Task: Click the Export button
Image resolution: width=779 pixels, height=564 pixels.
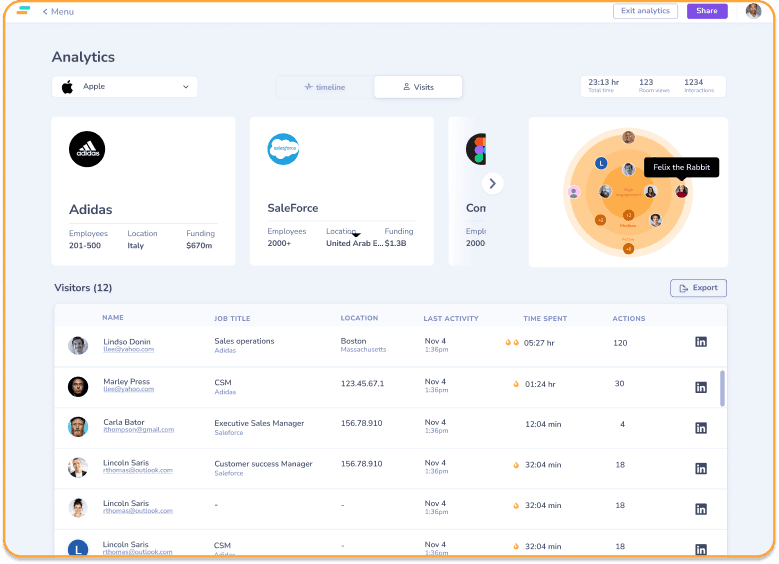Action: pyautogui.click(x=698, y=288)
